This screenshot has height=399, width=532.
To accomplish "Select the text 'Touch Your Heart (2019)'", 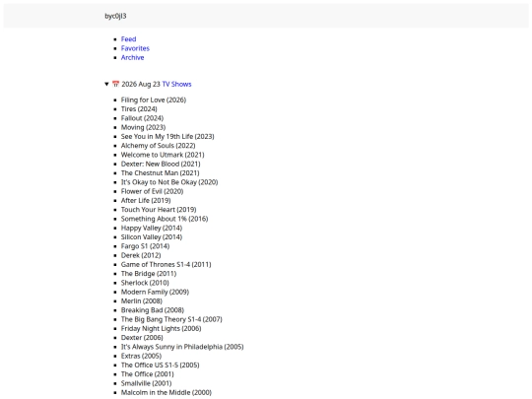I will tap(159, 210).
